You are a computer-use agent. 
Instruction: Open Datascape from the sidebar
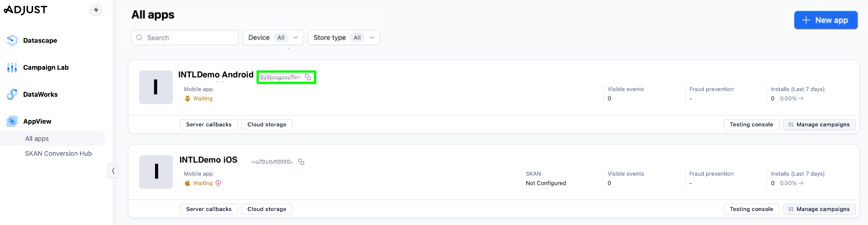[x=40, y=40]
